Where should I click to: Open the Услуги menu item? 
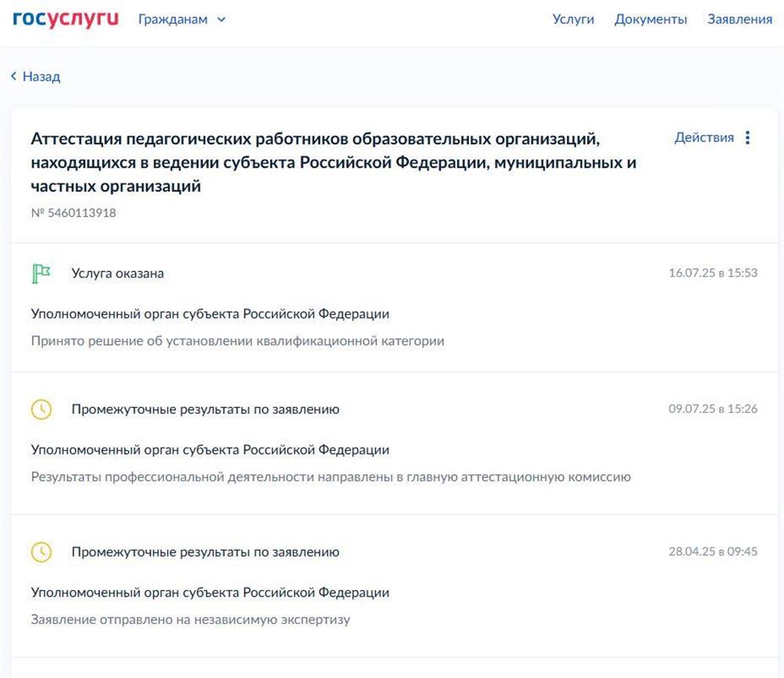(573, 20)
